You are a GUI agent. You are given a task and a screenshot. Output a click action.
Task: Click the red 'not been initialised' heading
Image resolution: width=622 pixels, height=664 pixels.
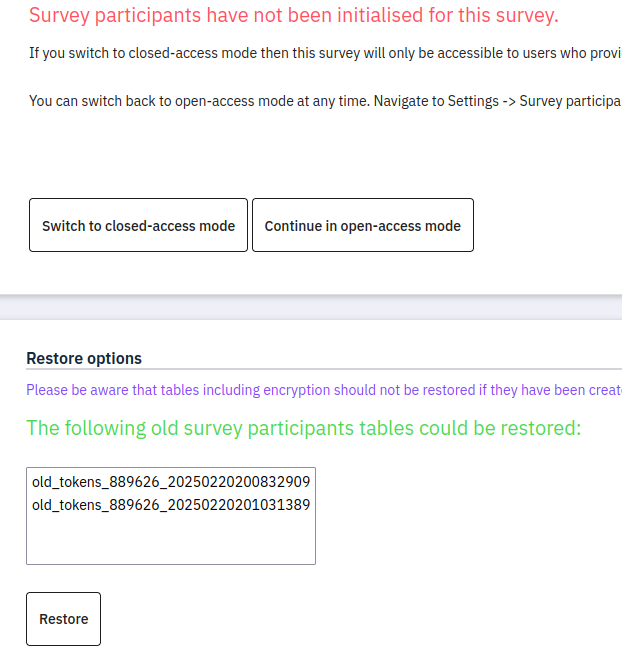tap(293, 15)
